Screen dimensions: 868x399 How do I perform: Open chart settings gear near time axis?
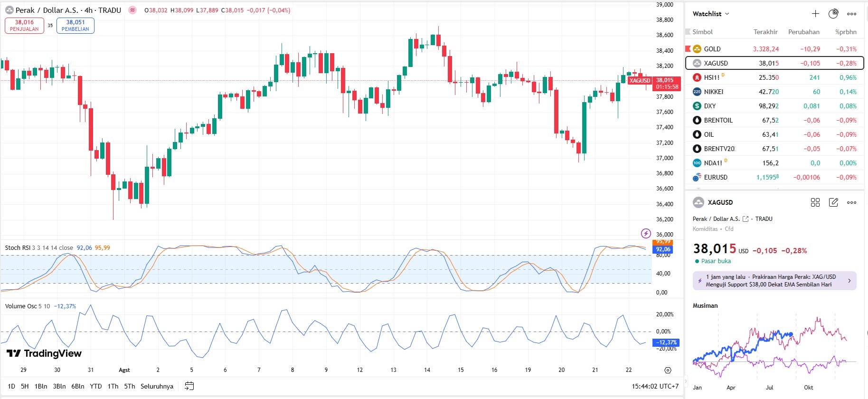point(668,370)
